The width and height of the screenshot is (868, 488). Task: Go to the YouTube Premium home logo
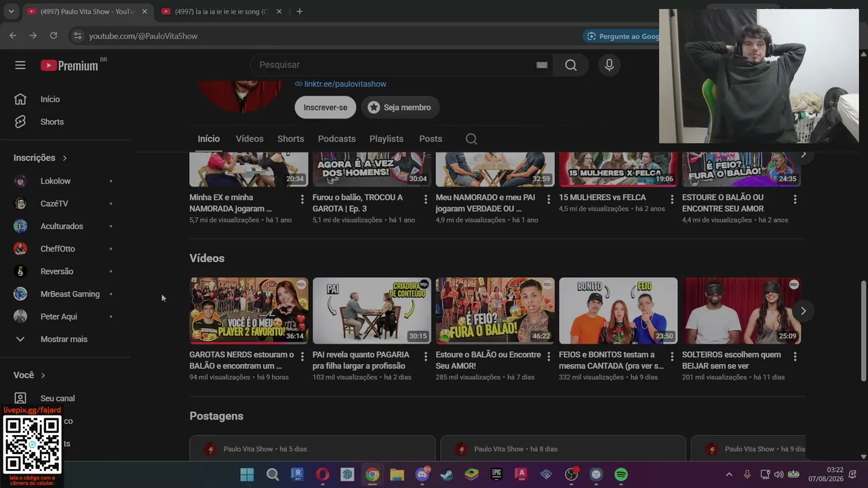pos(69,65)
